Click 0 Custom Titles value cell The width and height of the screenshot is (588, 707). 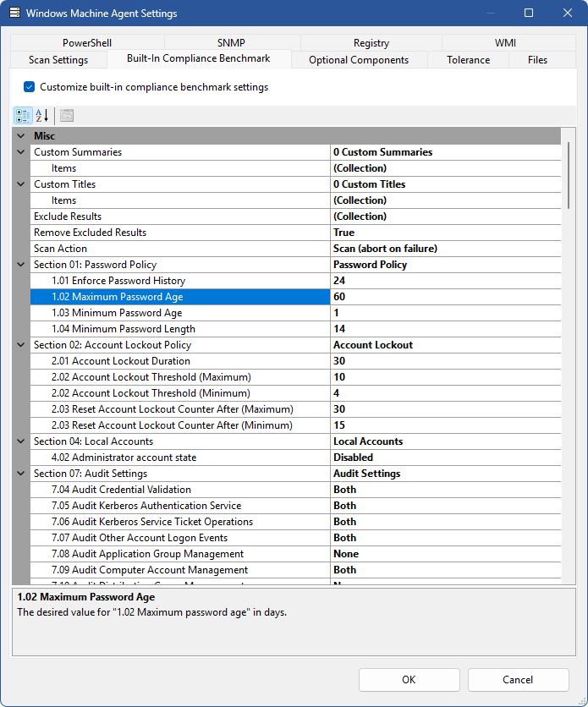point(446,184)
